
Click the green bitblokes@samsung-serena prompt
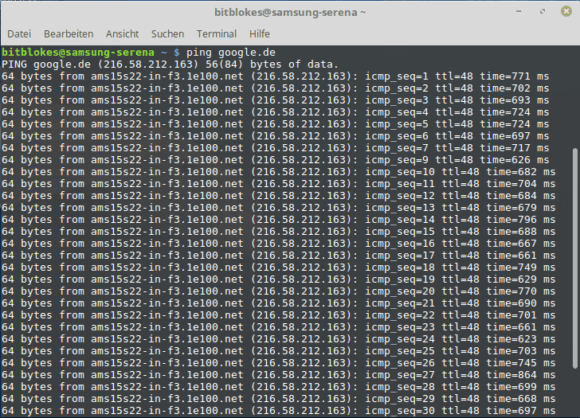pos(78,53)
